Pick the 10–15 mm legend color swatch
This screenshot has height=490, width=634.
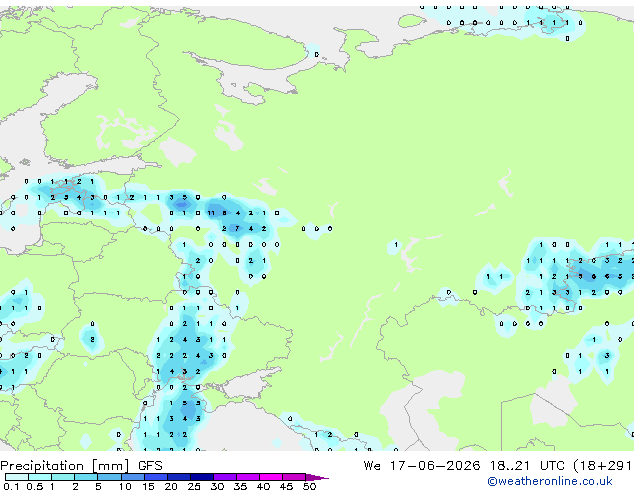[x=132, y=477]
